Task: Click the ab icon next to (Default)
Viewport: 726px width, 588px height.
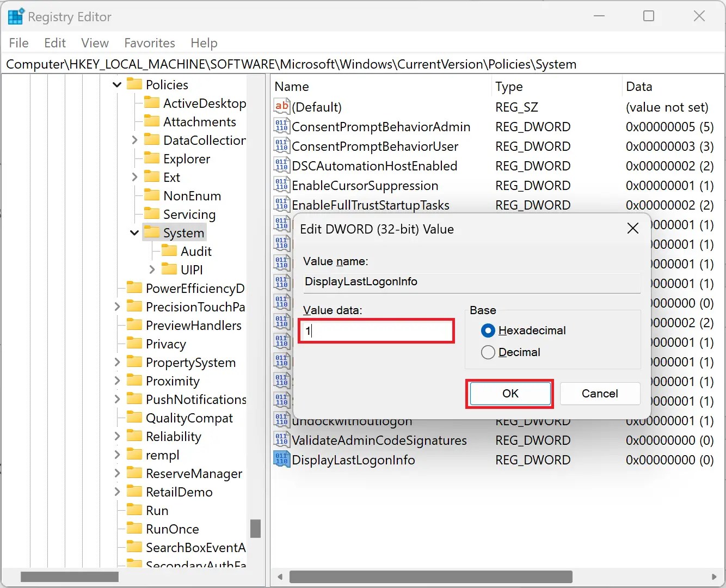Action: (282, 106)
